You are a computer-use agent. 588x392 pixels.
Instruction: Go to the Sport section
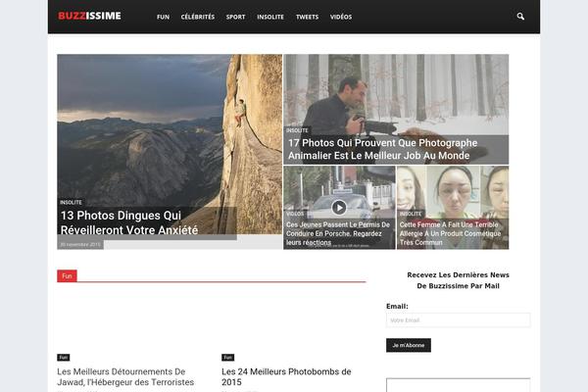click(235, 17)
